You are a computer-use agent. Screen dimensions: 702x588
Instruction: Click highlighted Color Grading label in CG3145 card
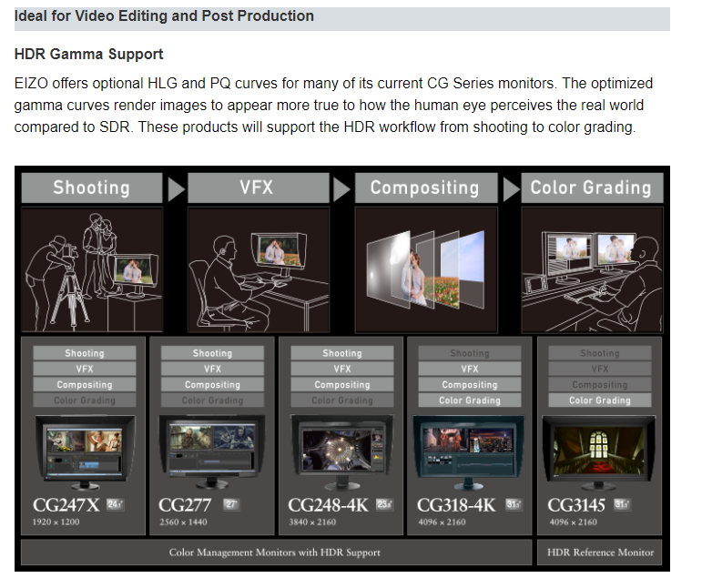(600, 400)
